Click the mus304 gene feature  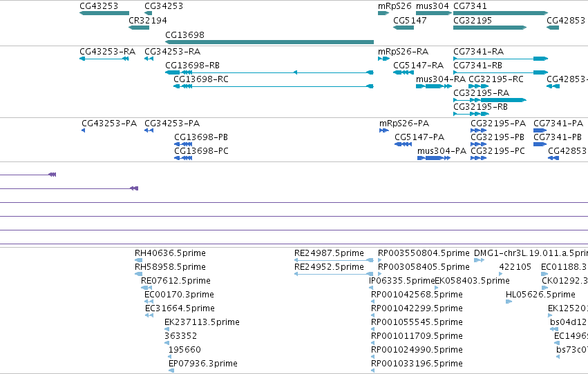point(434,13)
